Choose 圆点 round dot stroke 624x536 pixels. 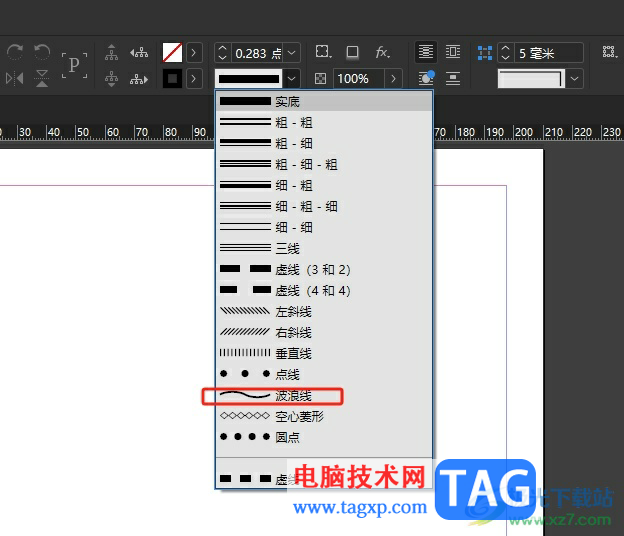[x=324, y=437]
